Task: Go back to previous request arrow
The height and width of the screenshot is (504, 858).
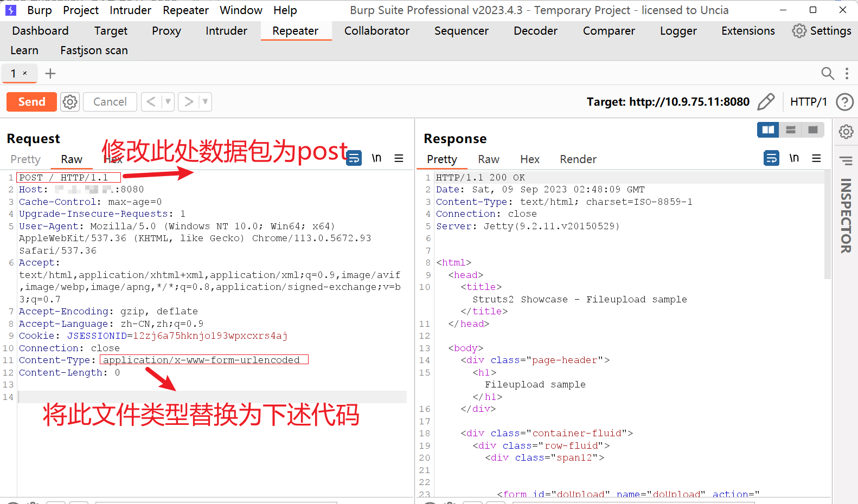Action: [x=151, y=101]
